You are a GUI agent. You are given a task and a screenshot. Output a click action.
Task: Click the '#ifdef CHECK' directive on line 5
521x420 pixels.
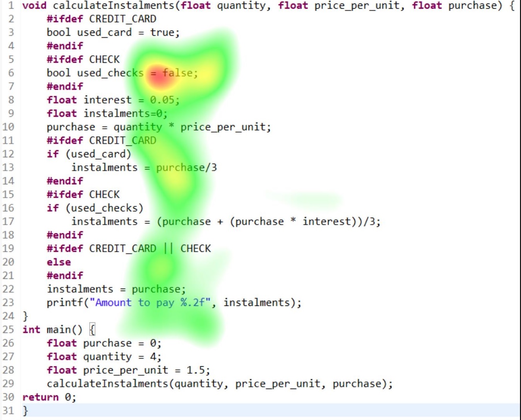tap(83, 60)
